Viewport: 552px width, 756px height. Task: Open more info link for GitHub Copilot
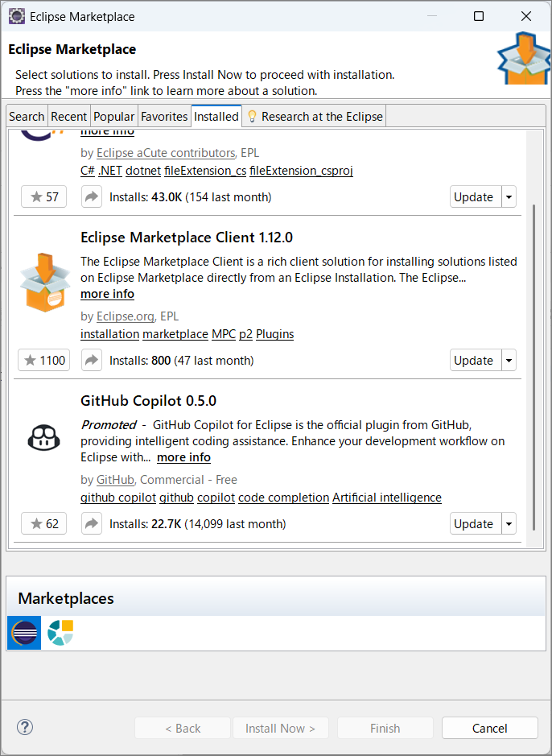[x=183, y=457]
